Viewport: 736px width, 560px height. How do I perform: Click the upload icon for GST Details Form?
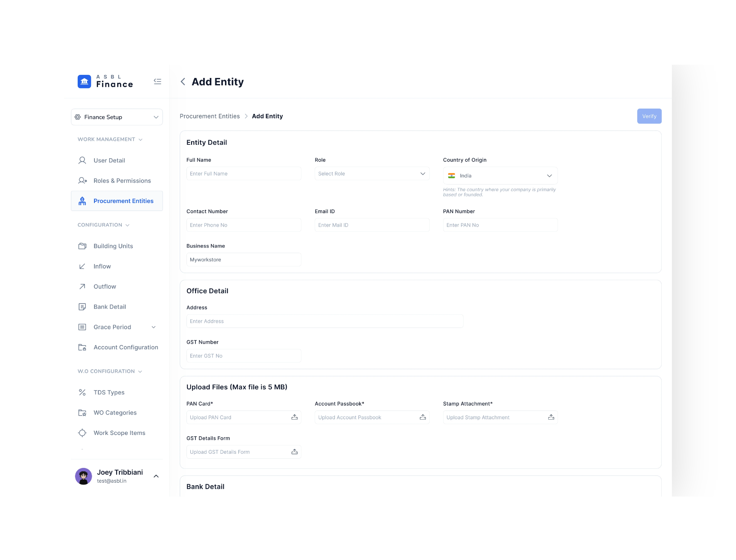click(294, 452)
